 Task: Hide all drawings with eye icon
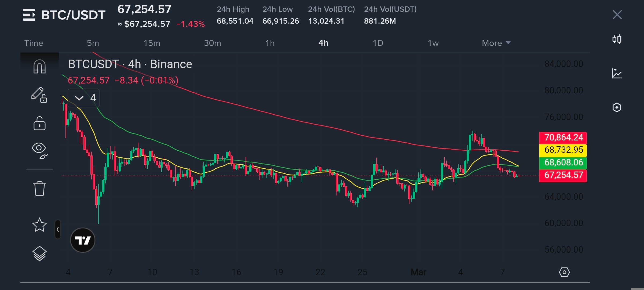click(x=39, y=150)
